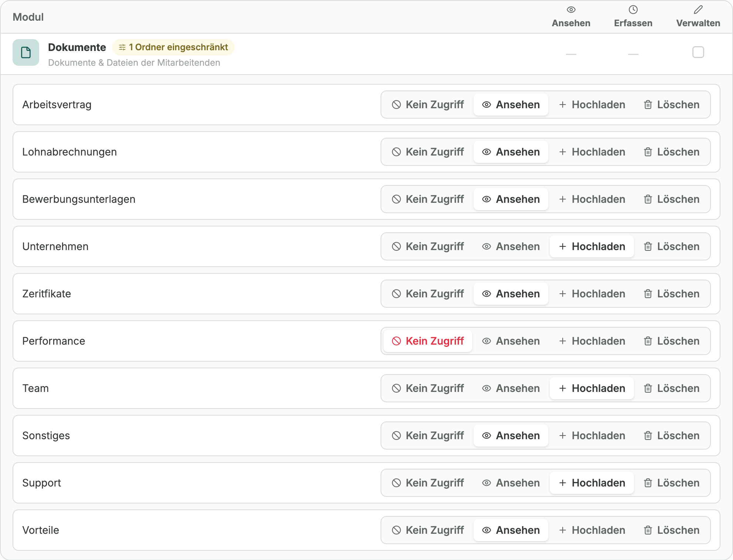Select Hochladen for Vorteile

592,530
